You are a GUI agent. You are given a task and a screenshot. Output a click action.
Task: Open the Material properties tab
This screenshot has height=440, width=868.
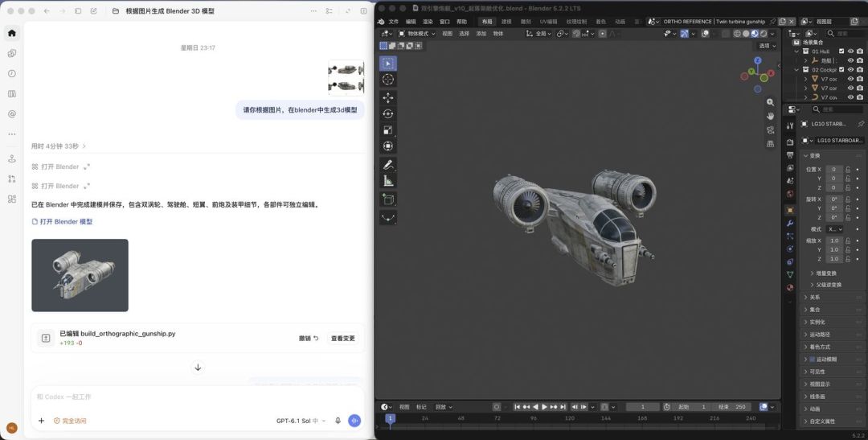[790, 288]
